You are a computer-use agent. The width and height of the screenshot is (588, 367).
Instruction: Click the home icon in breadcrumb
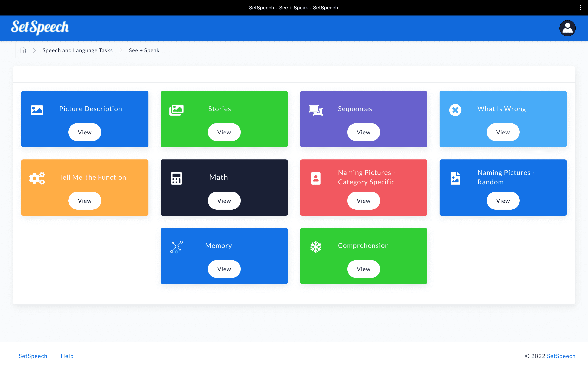tap(23, 50)
